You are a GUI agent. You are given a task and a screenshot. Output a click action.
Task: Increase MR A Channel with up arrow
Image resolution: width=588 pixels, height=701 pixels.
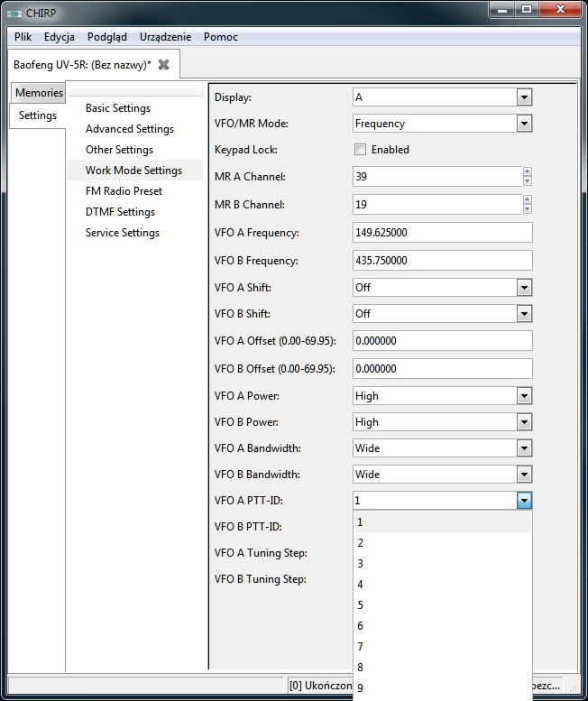[x=528, y=171]
